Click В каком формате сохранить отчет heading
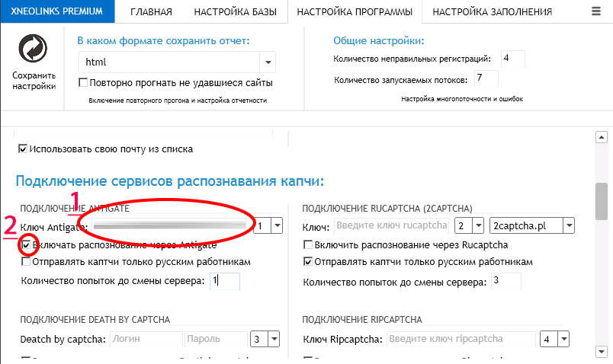 click(x=163, y=40)
